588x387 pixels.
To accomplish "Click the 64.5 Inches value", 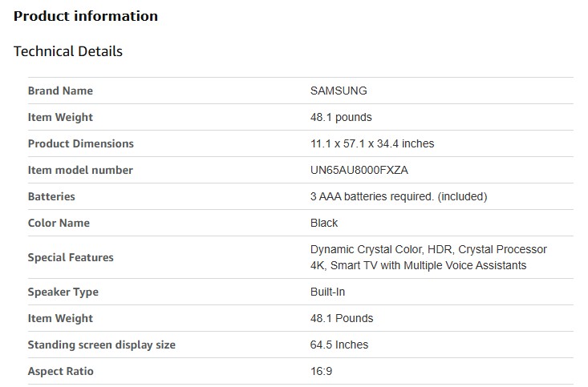I will pos(339,345).
